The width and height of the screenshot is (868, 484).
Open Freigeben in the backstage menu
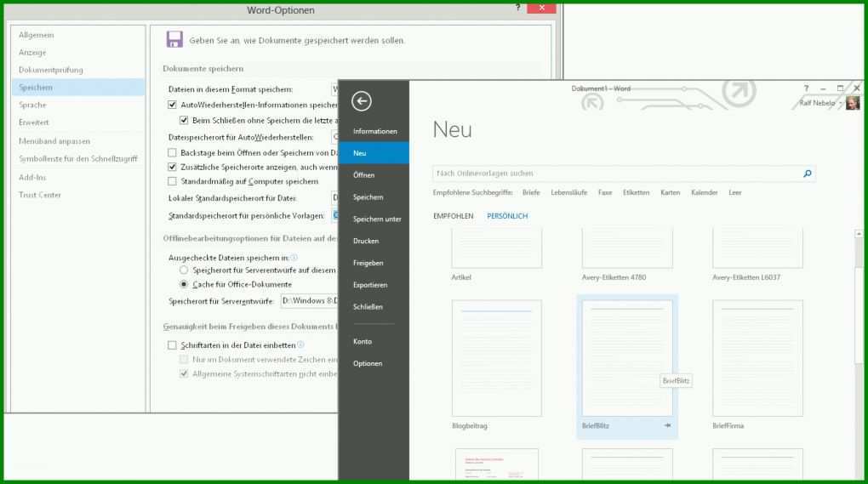[374, 264]
